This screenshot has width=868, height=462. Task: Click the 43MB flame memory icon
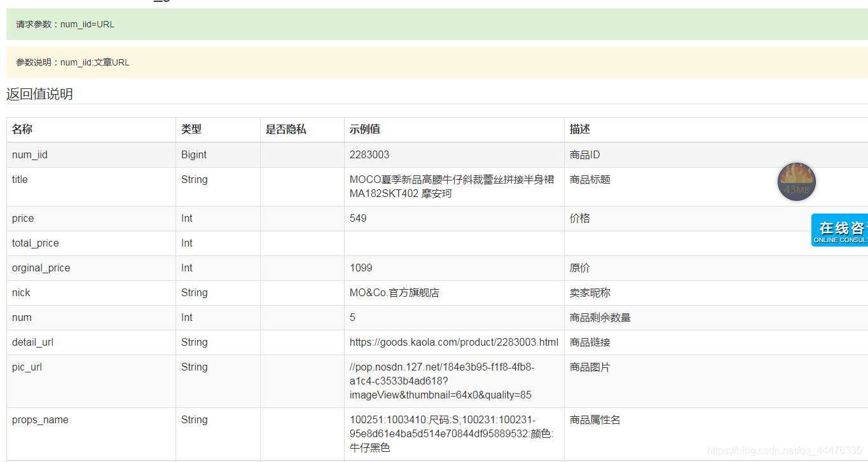click(797, 182)
